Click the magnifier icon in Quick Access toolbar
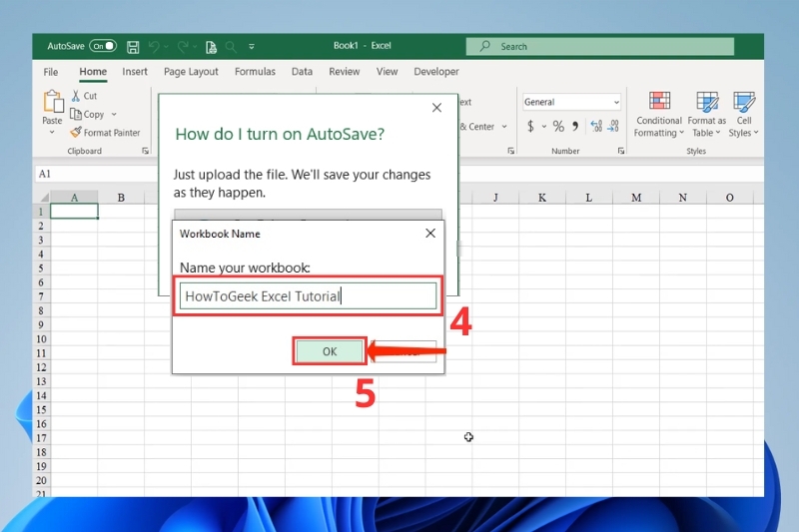The height and width of the screenshot is (532, 799). click(x=231, y=47)
